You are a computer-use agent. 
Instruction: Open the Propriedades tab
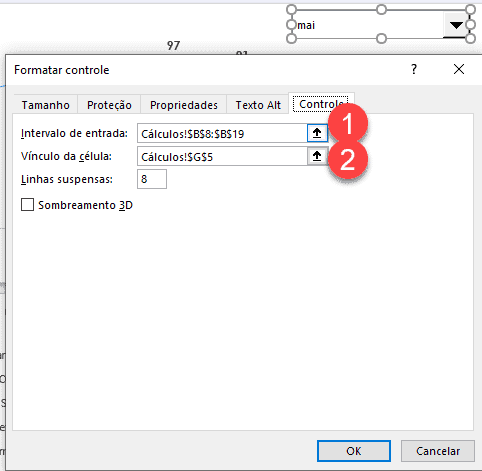pyautogui.click(x=184, y=105)
